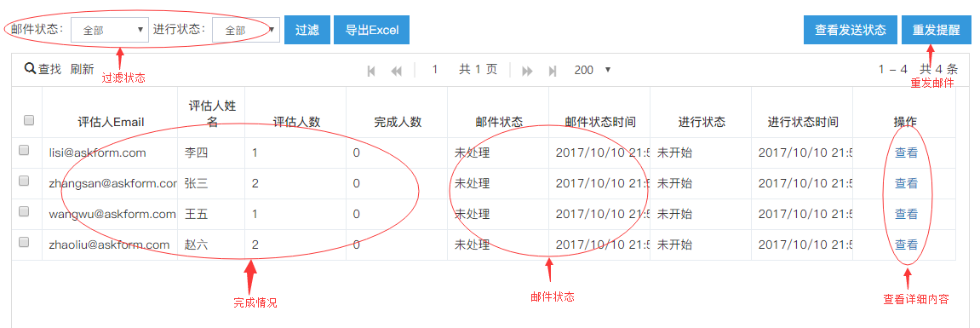Click the name cell 张三
Screen dimensions: 980x328
[x=212, y=183]
